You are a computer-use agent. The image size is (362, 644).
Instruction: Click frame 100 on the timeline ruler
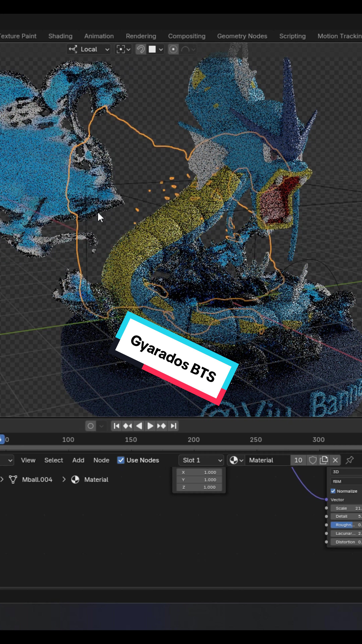tap(68, 440)
